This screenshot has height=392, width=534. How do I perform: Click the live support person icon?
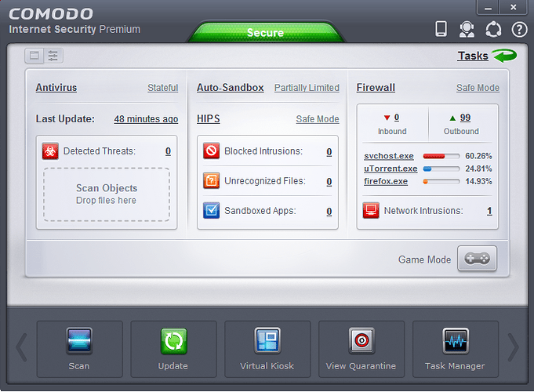pyautogui.click(x=467, y=29)
